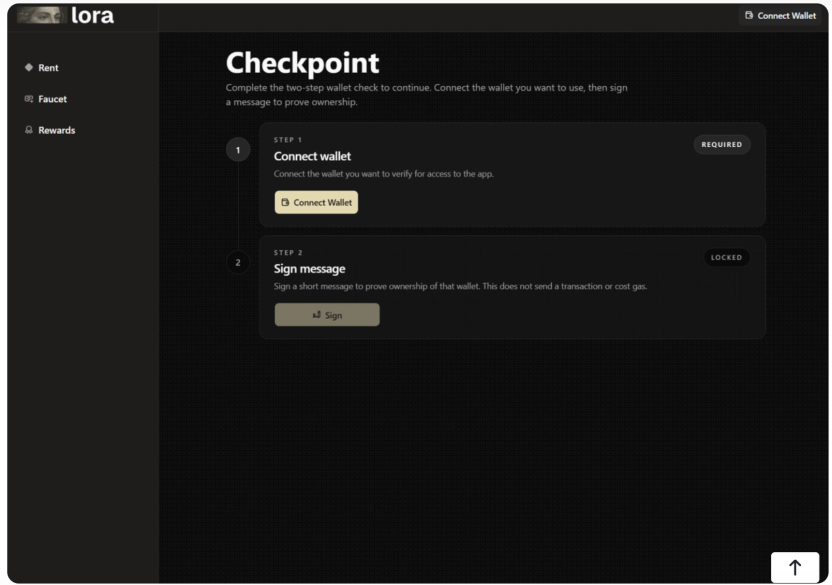The image size is (832, 585).
Task: Click the REQUIRED badge on Step 1
Action: [x=722, y=144]
